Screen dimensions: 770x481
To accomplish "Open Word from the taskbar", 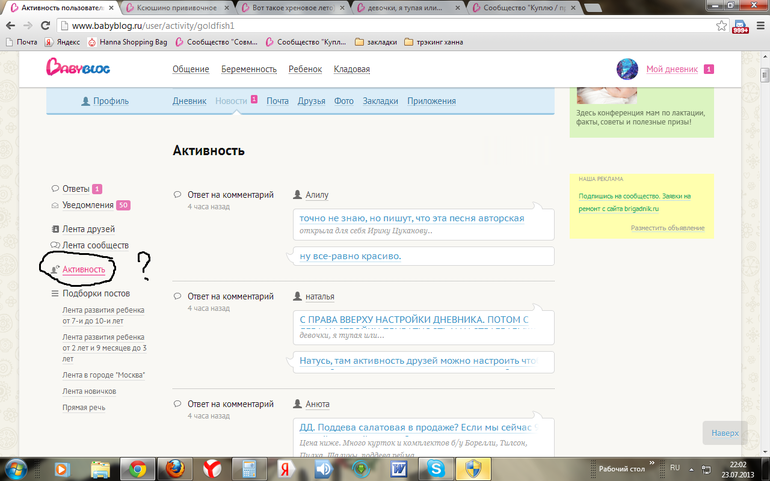I will tap(399, 469).
